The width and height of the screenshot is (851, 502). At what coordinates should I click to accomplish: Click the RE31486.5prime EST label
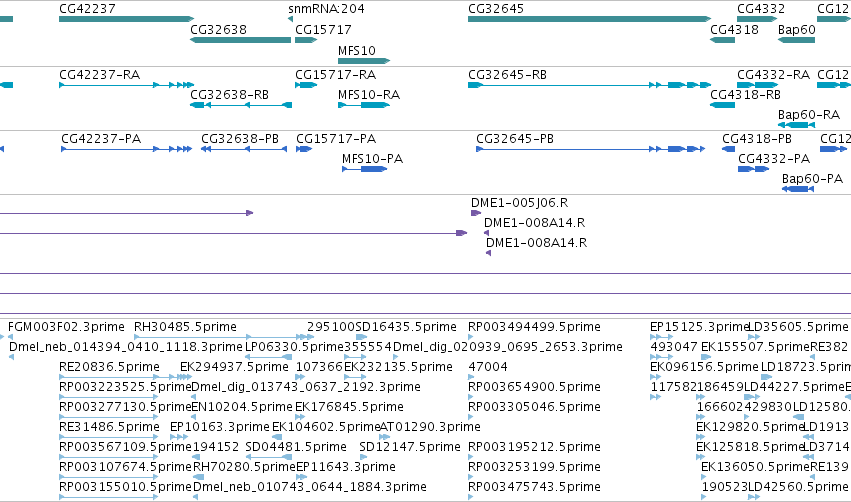click(x=109, y=427)
